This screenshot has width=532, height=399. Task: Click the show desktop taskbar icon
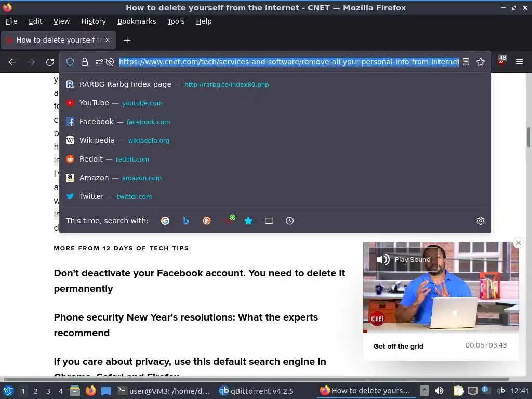pyautogui.click(x=106, y=391)
